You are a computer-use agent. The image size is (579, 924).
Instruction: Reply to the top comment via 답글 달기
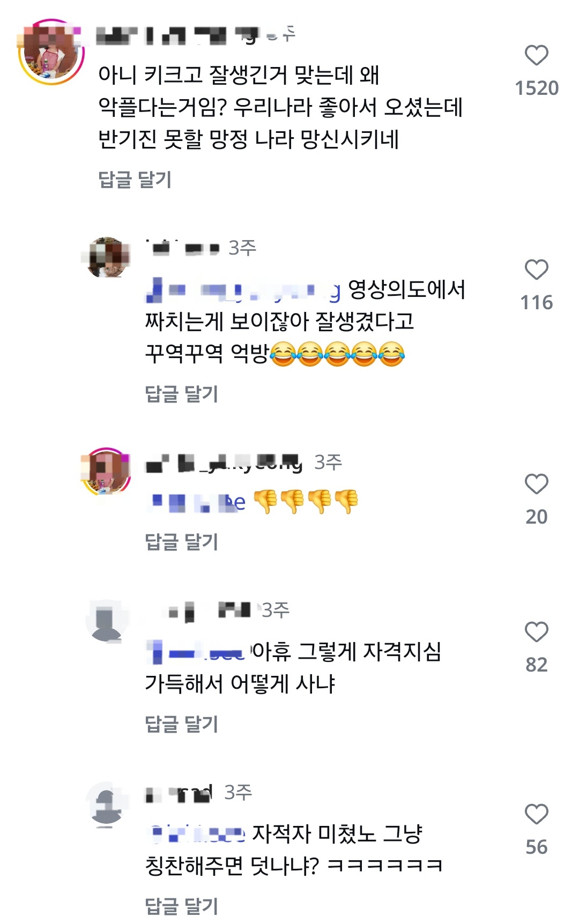(135, 180)
